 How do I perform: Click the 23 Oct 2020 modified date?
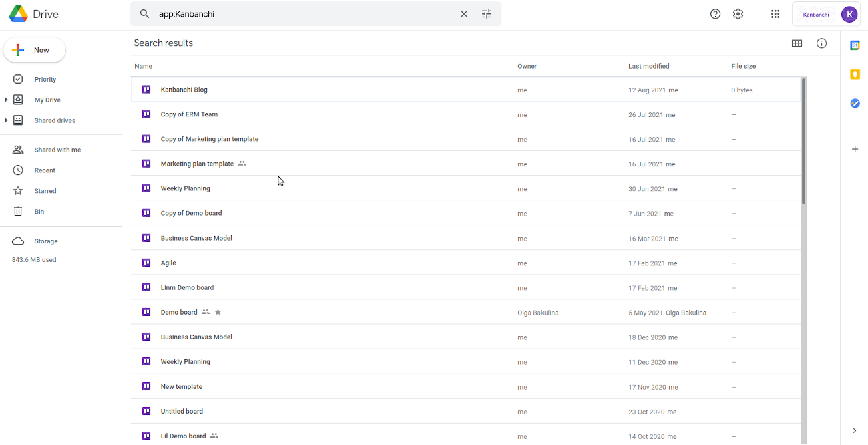coord(647,412)
